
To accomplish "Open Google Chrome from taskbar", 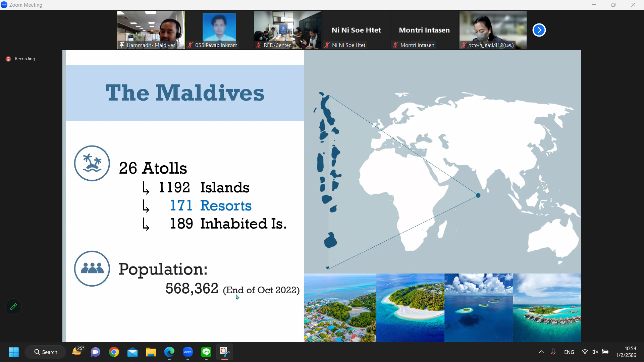I will click(114, 352).
